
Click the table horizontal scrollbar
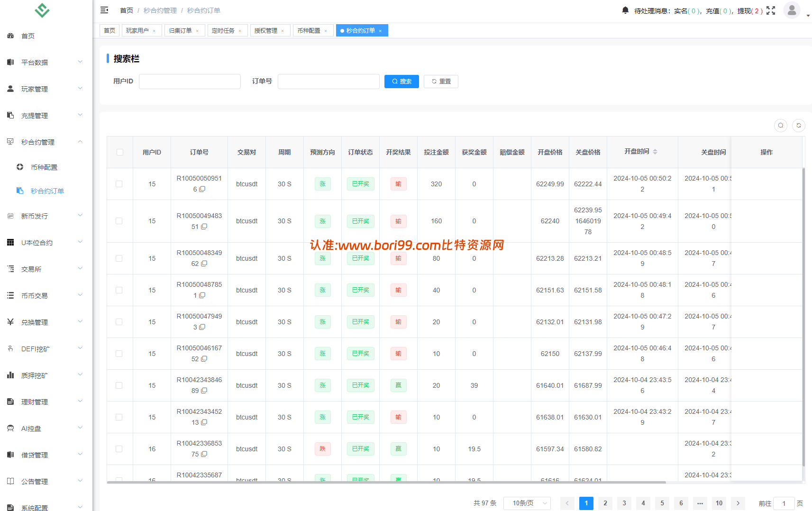(x=386, y=482)
